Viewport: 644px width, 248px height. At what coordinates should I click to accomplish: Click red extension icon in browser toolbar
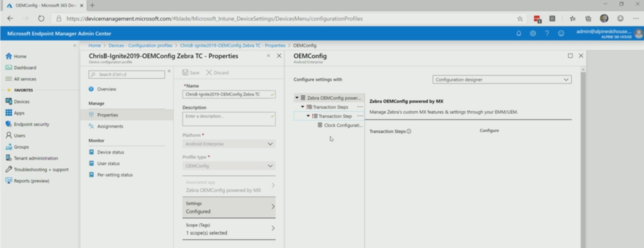point(537,19)
